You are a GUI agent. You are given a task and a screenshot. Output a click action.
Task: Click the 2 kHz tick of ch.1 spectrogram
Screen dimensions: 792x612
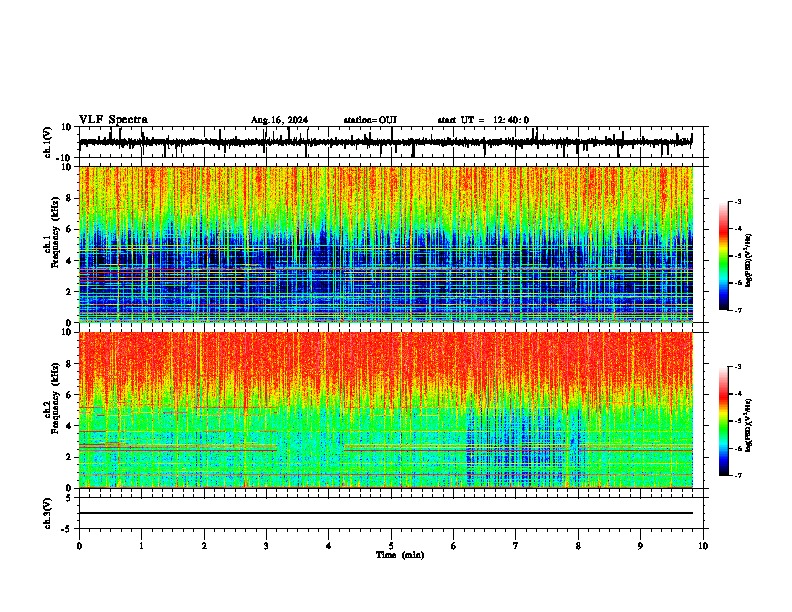[69, 291]
